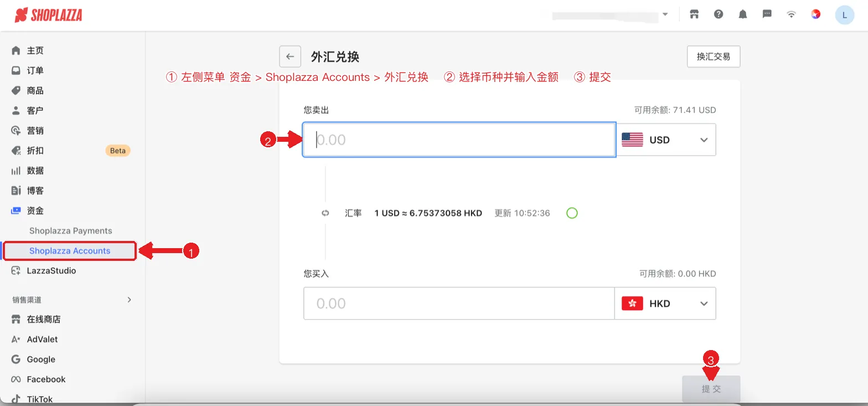Image resolution: width=868 pixels, height=406 pixels.
Task: Open the HKD buy currency dropdown
Action: coord(665,304)
